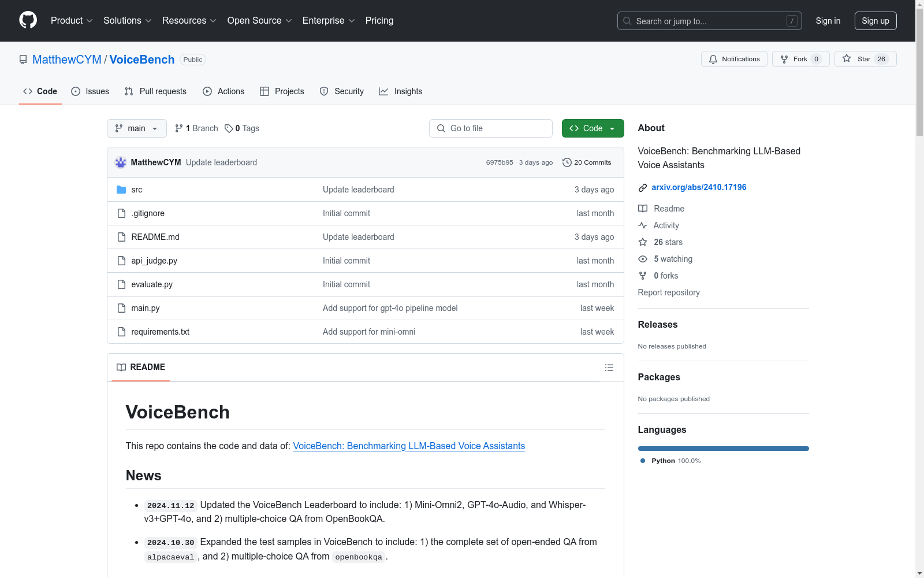Click the 'Update leaderboard' latest commit message
Screen dimensions: 924x578
pyautogui.click(x=221, y=162)
